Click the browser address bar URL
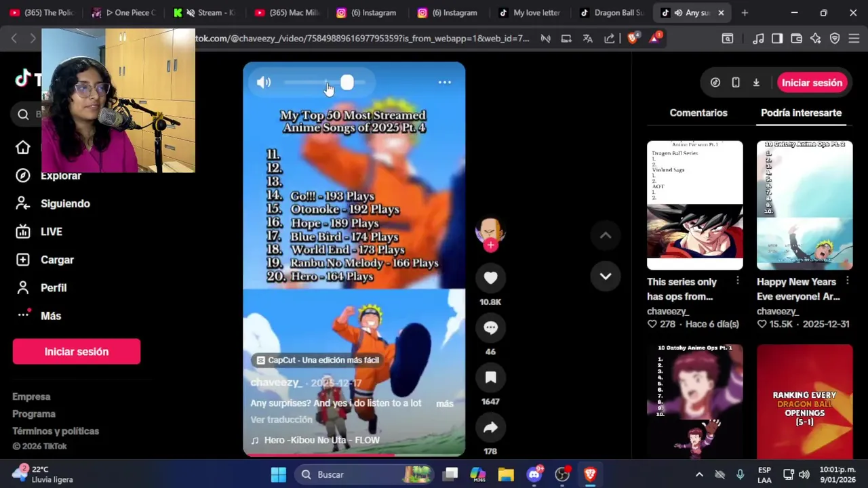This screenshot has height=488, width=868. (362, 39)
